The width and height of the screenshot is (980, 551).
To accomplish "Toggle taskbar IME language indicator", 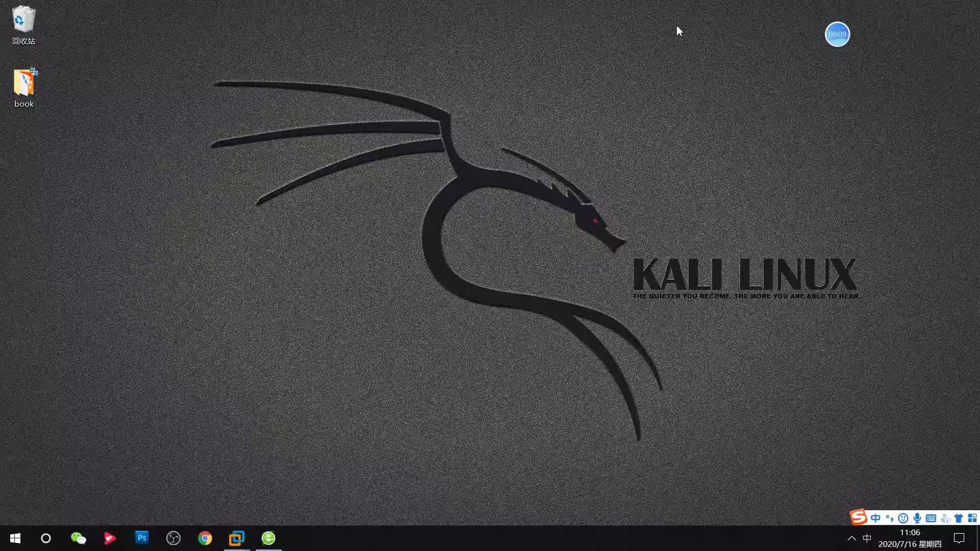I will (x=867, y=538).
